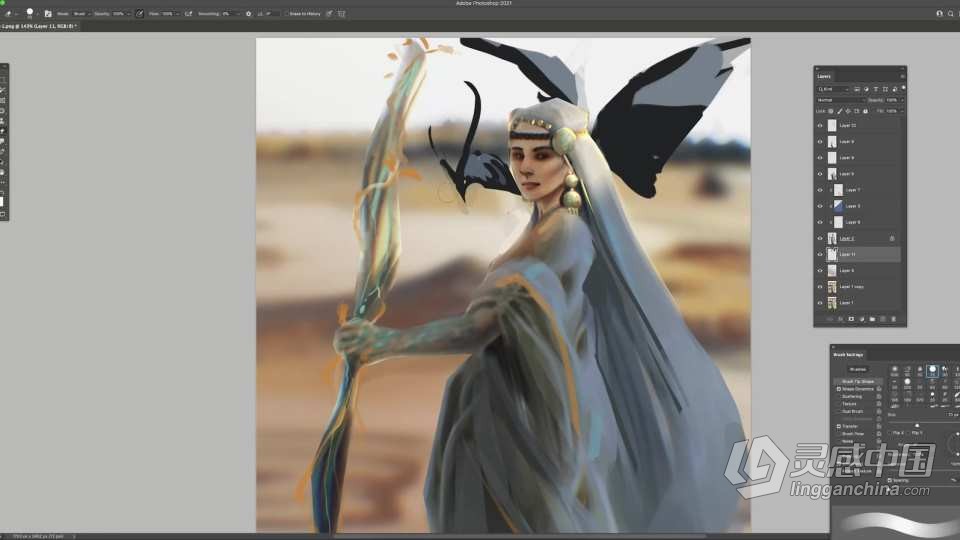
Task: Open the layer blend mode Normal dropdown
Action: pos(840,100)
